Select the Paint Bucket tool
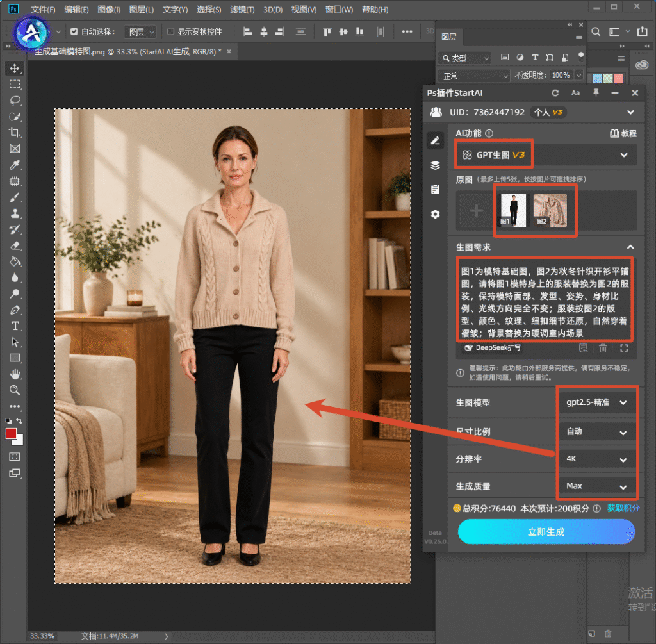The image size is (656, 644). [15, 261]
